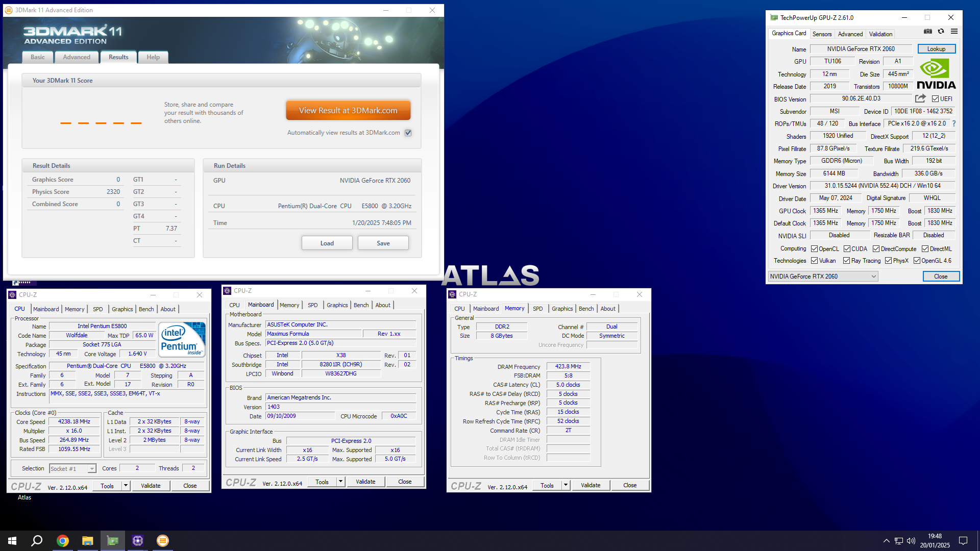Click the 3DMark 11 title bar icon
The height and width of the screenshot is (551, 980).
click(x=8, y=10)
